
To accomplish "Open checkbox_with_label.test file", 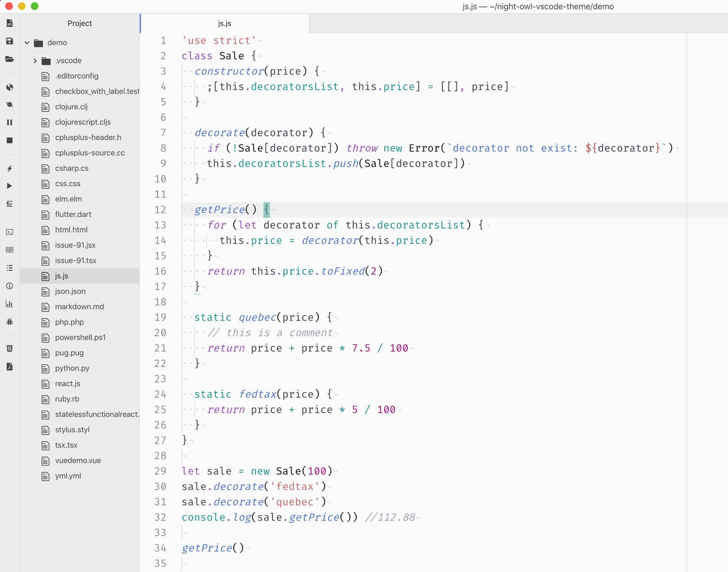I will coord(79,91).
